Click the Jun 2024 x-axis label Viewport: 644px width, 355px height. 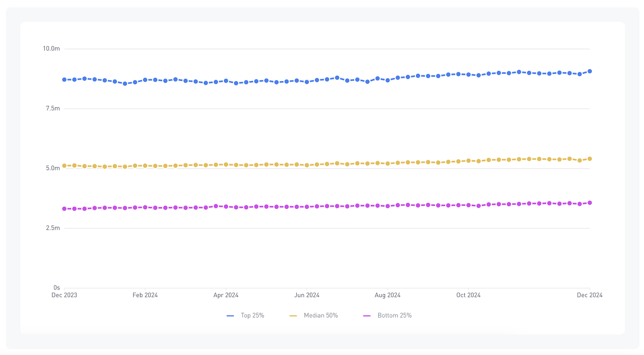(x=307, y=295)
